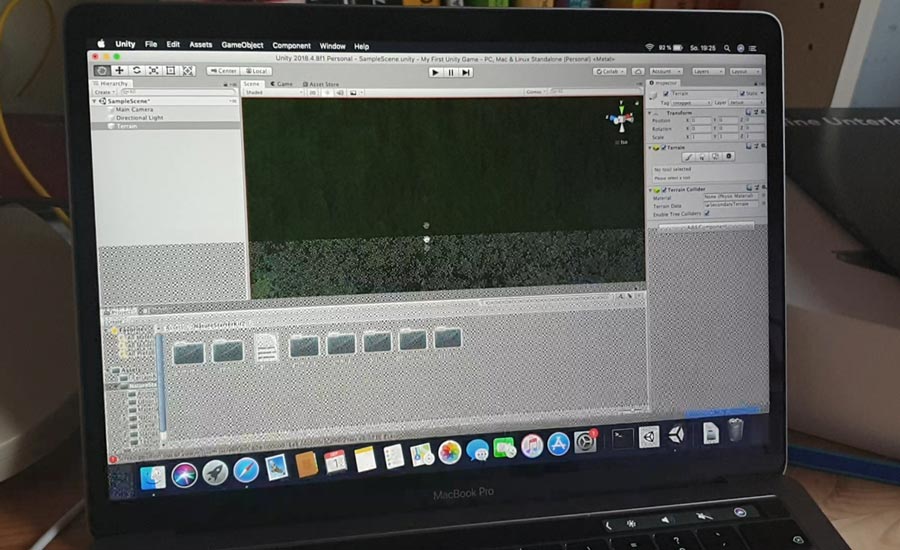Toggle the Terrain component enabled checkbox
Screen dimensions: 900x550
(664, 148)
